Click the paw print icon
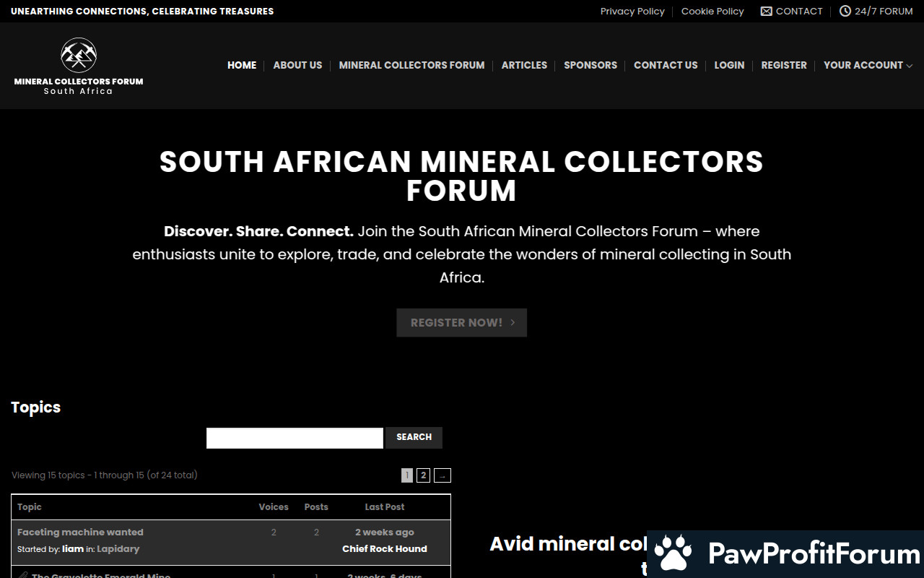The width and height of the screenshot is (924, 578). click(674, 554)
